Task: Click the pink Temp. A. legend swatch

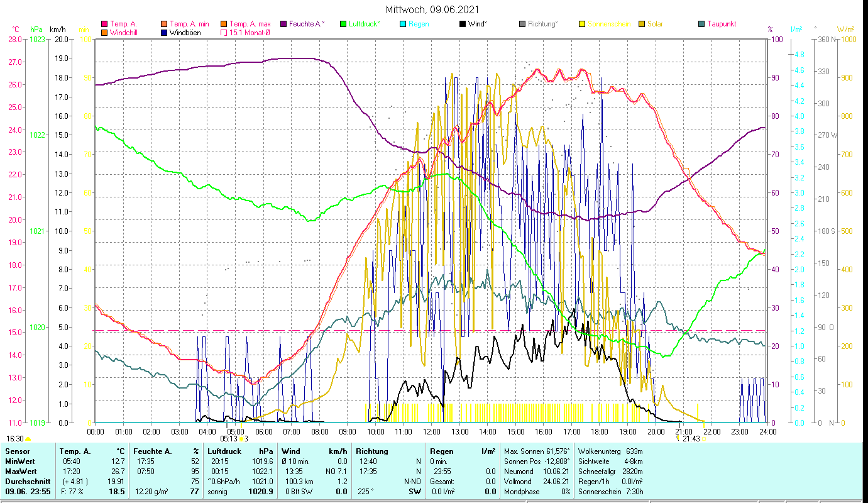Action: click(104, 24)
